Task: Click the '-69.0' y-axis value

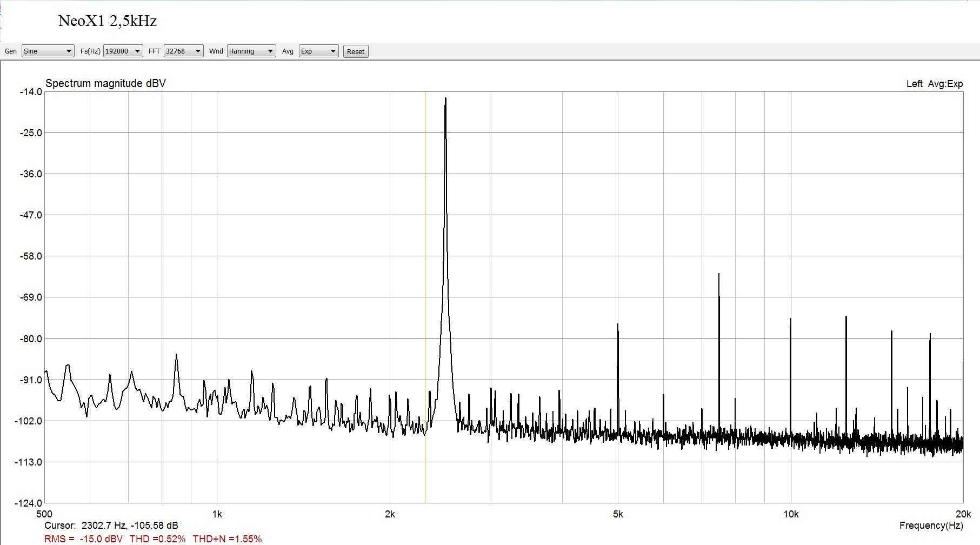Action: (31, 297)
